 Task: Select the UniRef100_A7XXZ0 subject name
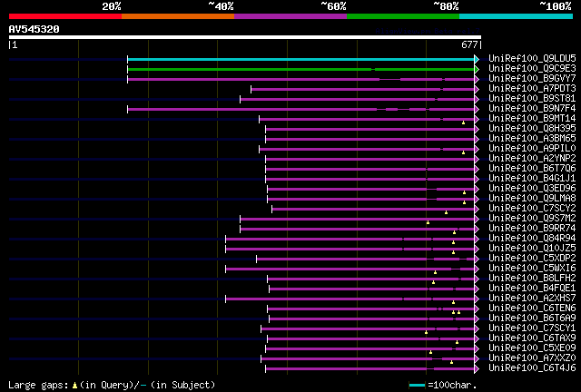(x=532, y=358)
